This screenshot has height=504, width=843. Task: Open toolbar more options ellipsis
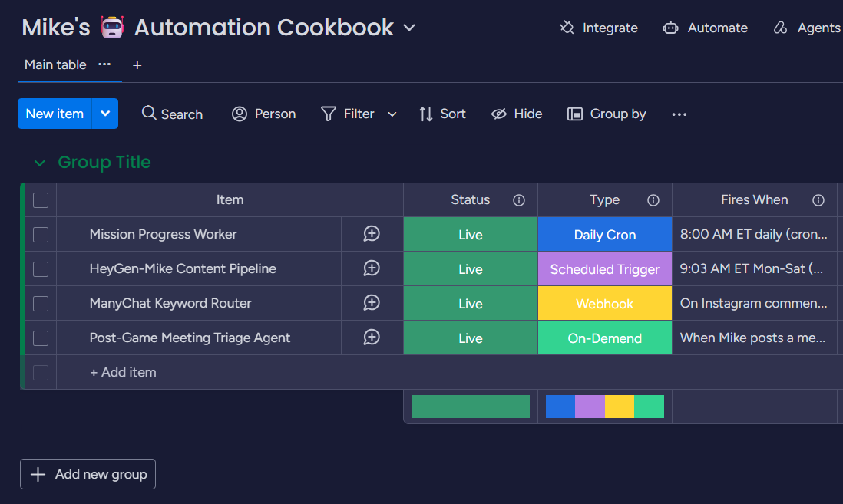click(679, 114)
